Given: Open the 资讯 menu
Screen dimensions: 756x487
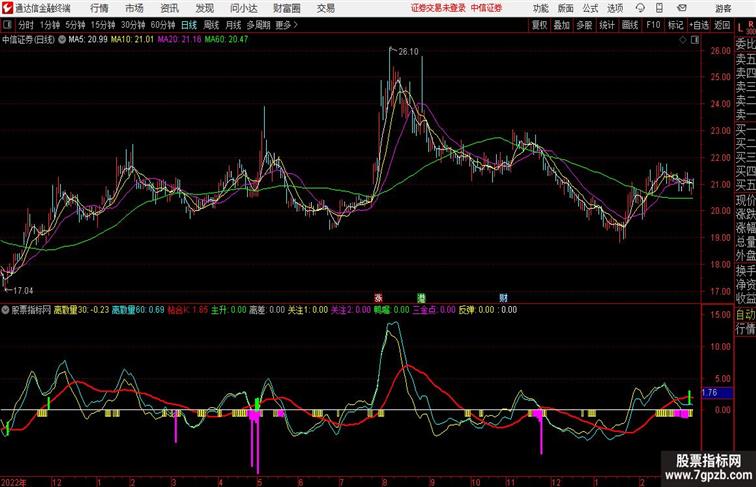Looking at the screenshot, I should 169,8.
